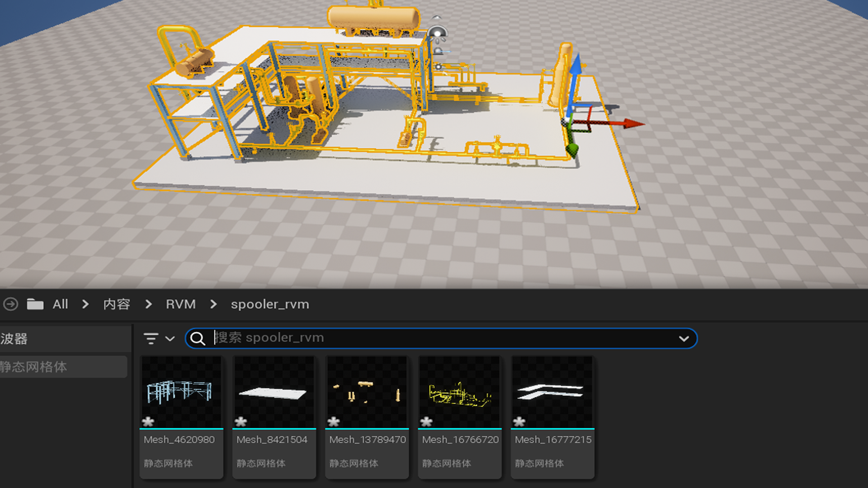Click the 搜索 spooler_rvm search field
868x488 pixels.
click(x=434, y=338)
